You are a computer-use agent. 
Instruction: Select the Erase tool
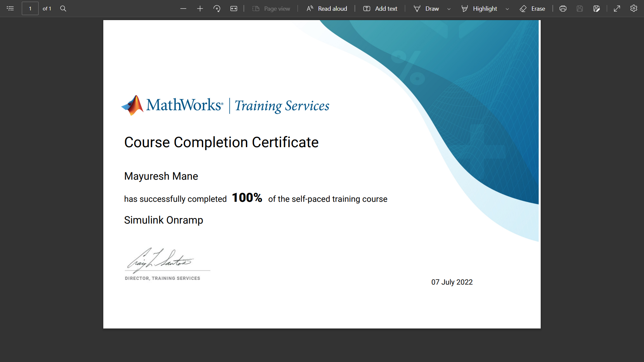532,8
